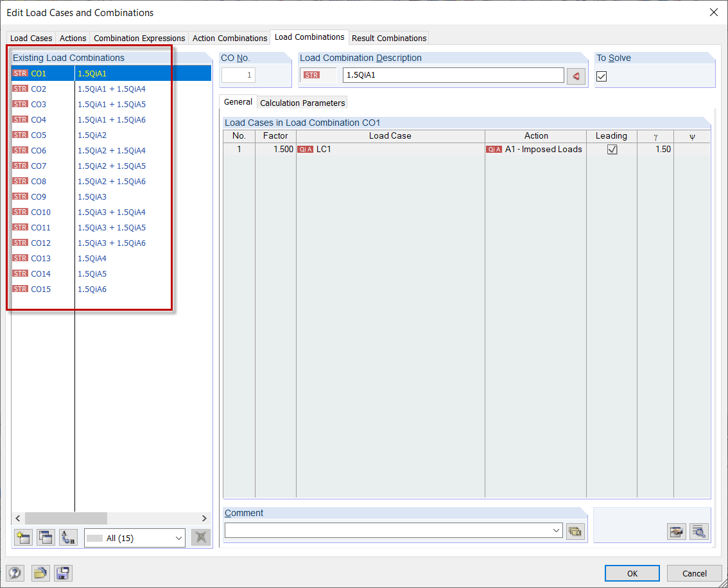Select combination CO10 row
The height and width of the screenshot is (588, 728).
(112, 212)
